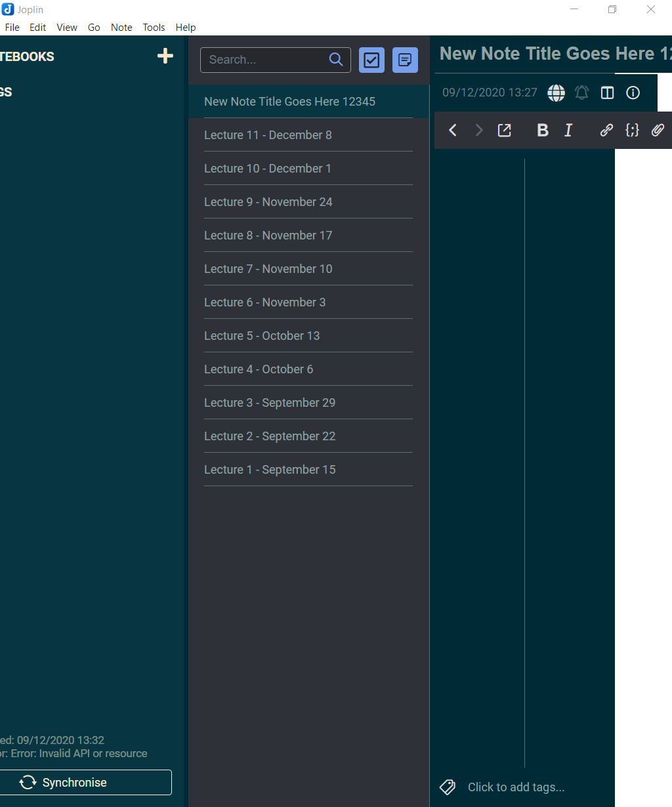Screen dimensions: 672x807
Task: Open Lecture 4 - October 6 note
Action: (x=308, y=369)
